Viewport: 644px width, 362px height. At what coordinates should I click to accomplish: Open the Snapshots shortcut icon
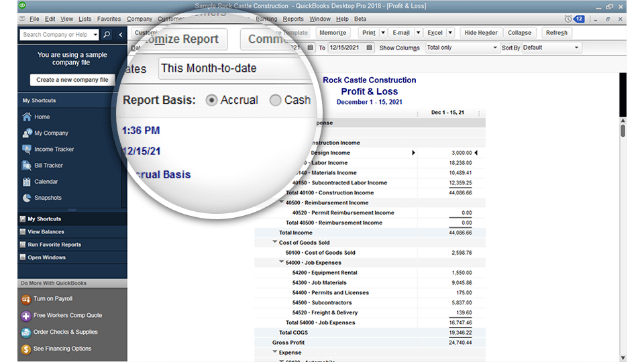[27, 198]
